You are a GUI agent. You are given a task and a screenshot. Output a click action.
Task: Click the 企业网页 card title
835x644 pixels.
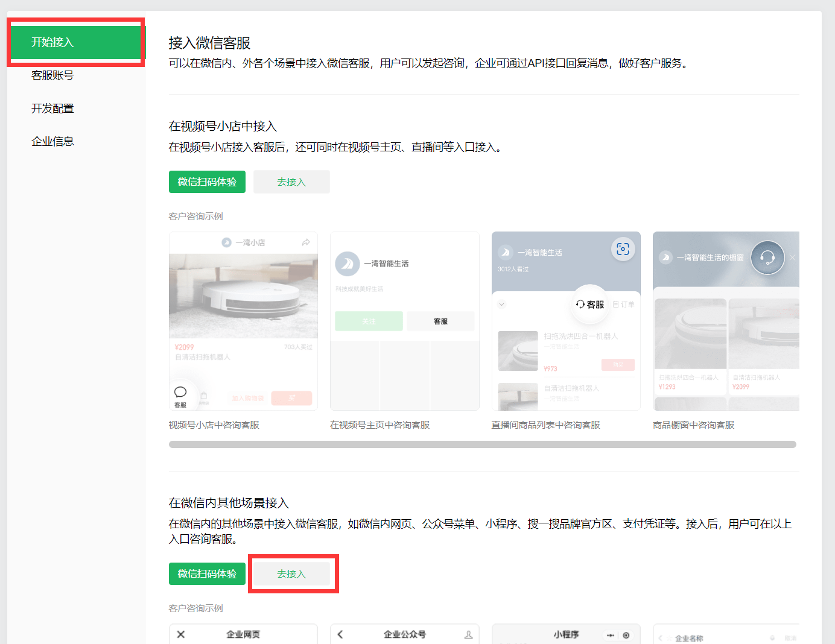point(243,634)
